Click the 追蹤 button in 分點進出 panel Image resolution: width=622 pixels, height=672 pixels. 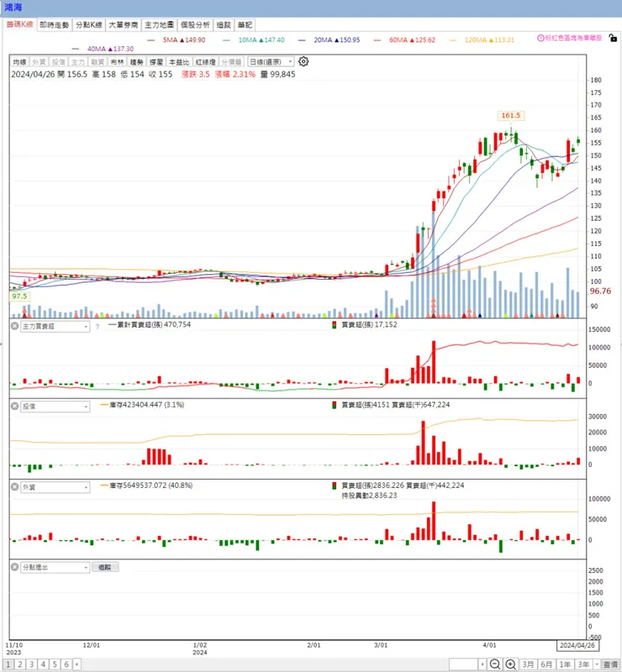[105, 567]
